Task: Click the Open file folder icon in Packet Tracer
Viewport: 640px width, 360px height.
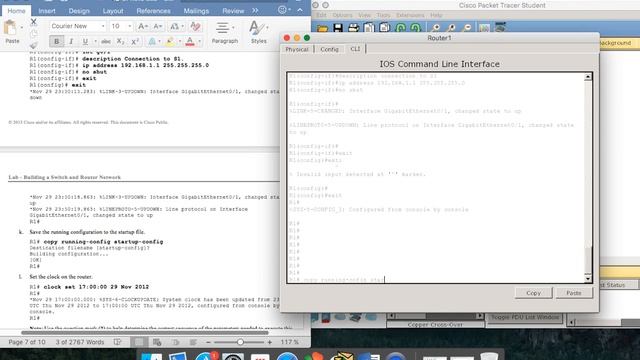Action: [x=322, y=28]
